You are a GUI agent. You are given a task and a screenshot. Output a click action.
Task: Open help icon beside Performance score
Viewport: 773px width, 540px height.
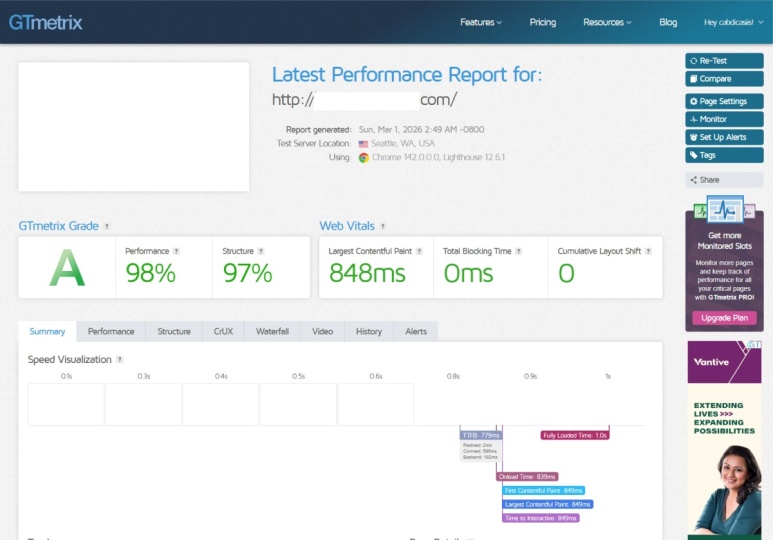(176, 251)
